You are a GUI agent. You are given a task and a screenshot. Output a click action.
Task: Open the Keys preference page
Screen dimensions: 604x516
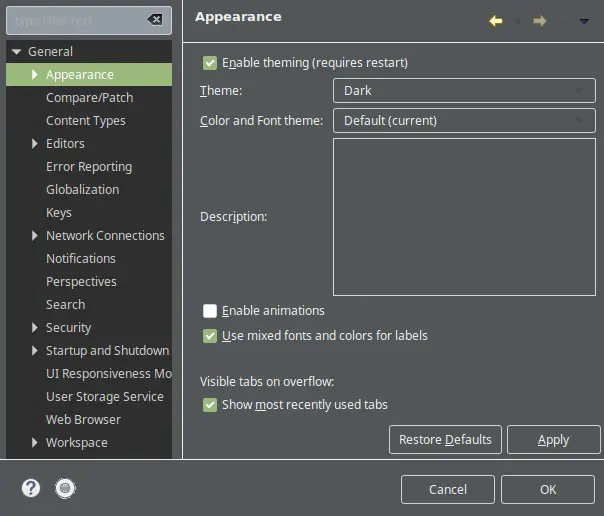point(59,213)
